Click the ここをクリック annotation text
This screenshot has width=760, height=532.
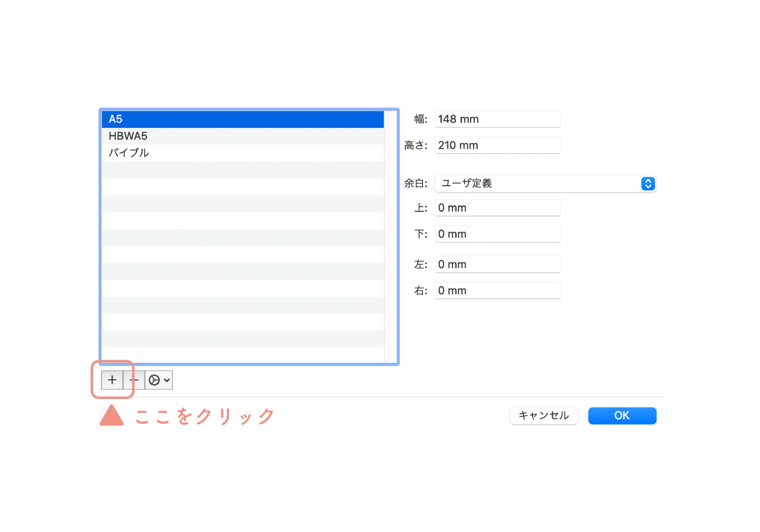[204, 416]
